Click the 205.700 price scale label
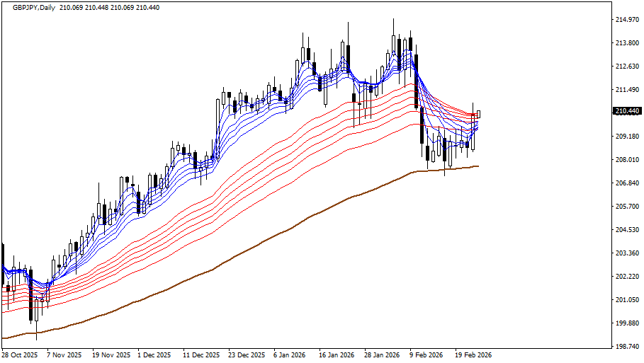The image size is (644, 363). pos(626,207)
